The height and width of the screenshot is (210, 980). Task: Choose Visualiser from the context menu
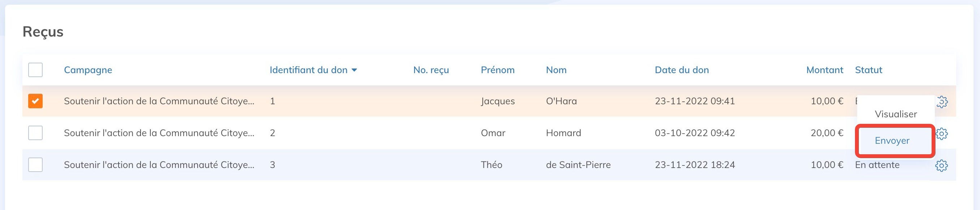tap(895, 114)
